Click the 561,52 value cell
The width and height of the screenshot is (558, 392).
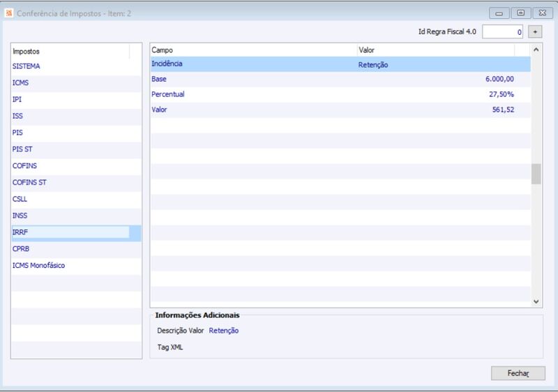point(503,110)
